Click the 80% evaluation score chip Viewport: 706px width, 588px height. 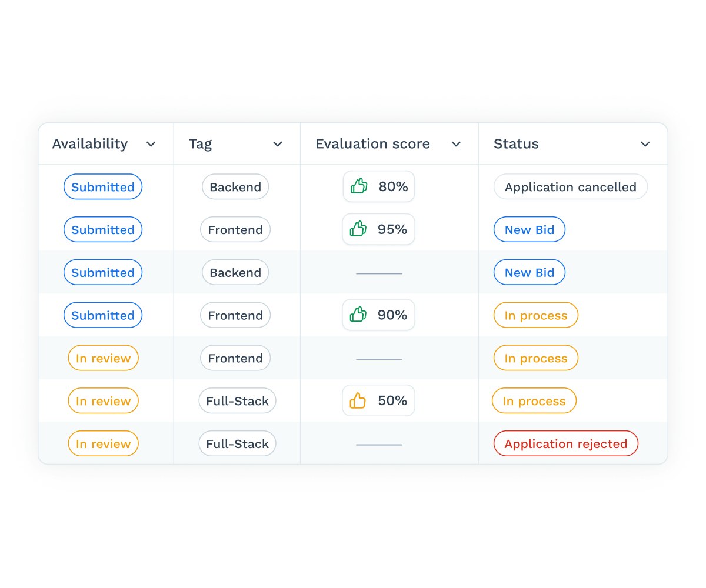[379, 187]
